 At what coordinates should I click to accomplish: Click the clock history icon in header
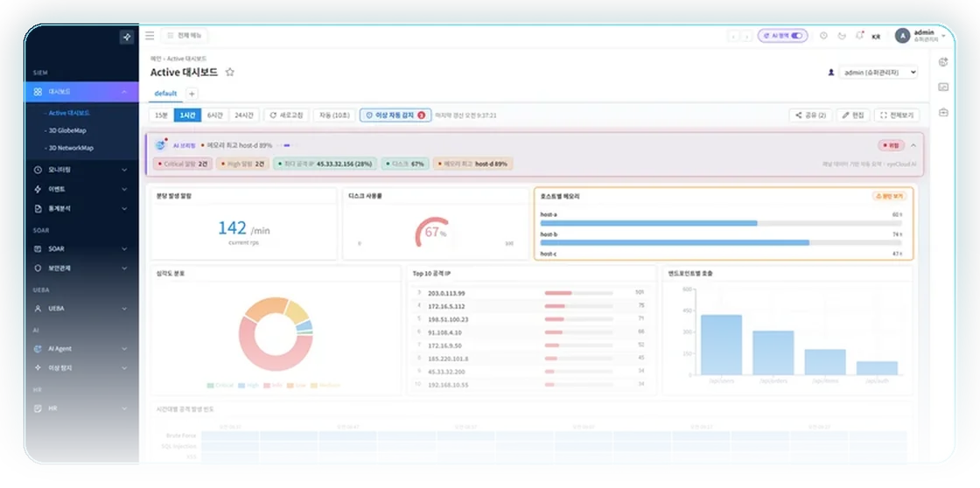point(823,36)
